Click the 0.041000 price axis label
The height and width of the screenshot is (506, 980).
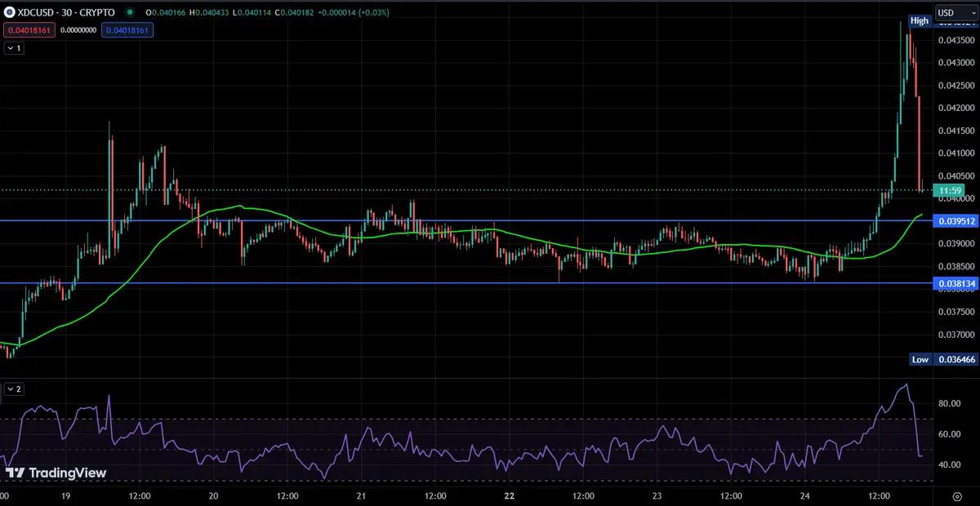(x=956, y=153)
